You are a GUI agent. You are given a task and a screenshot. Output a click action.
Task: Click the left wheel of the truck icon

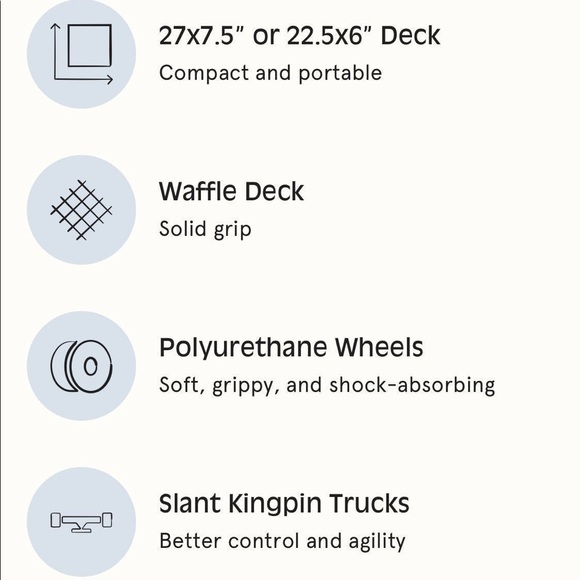(55, 520)
